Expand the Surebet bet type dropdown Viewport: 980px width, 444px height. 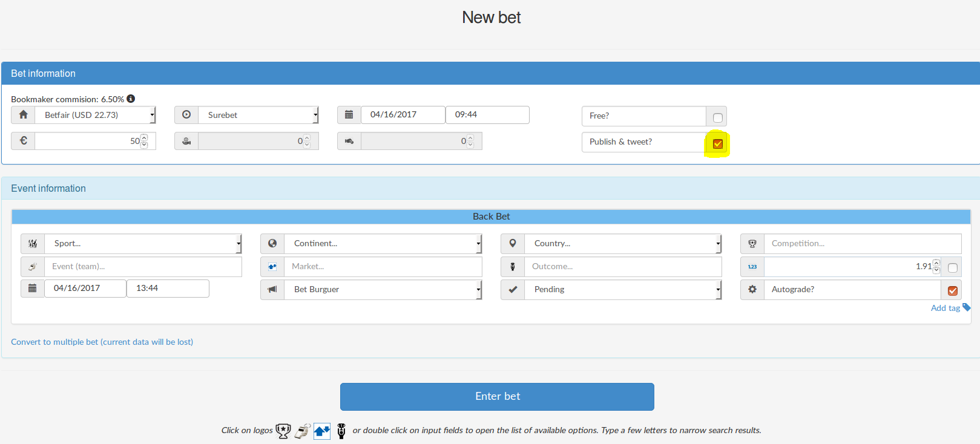pos(258,115)
